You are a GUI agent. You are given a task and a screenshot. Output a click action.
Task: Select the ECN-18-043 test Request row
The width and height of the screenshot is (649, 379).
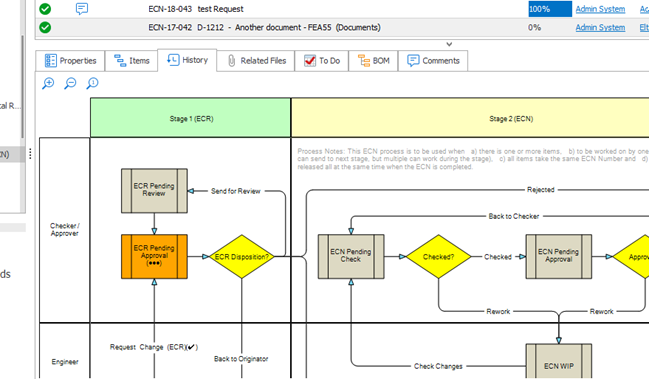pos(342,9)
